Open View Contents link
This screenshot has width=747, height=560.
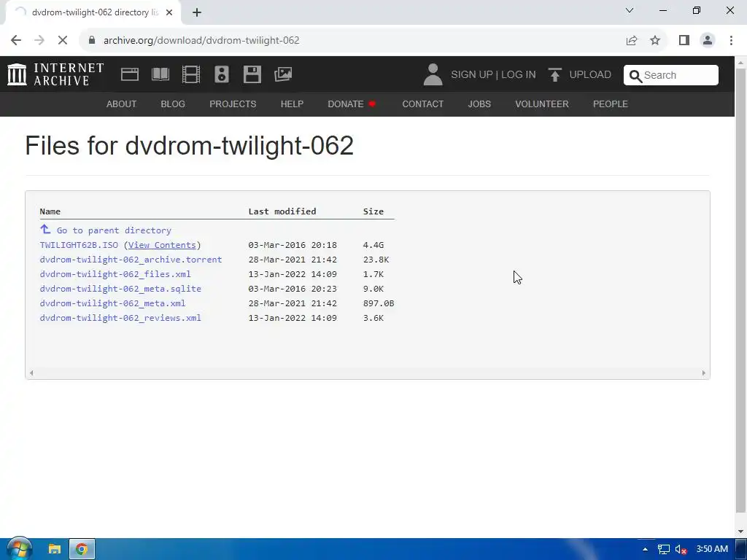(162, 245)
